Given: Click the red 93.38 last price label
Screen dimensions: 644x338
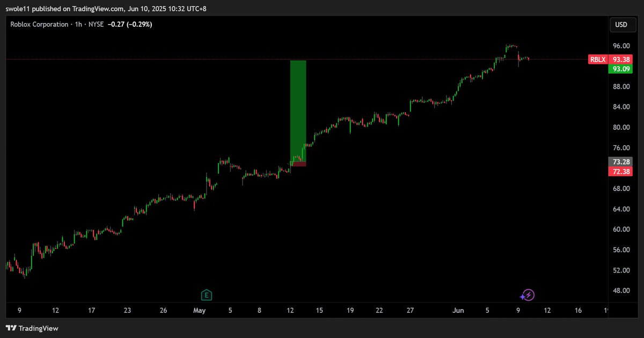Looking at the screenshot, I should (621, 60).
